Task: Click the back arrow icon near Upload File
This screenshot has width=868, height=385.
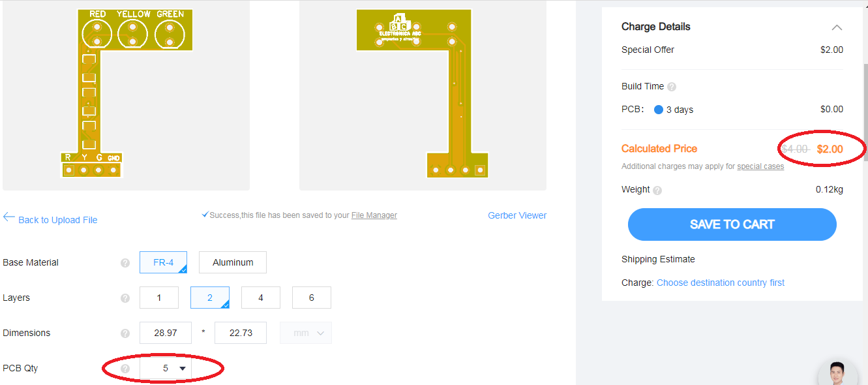Action: click(9, 217)
